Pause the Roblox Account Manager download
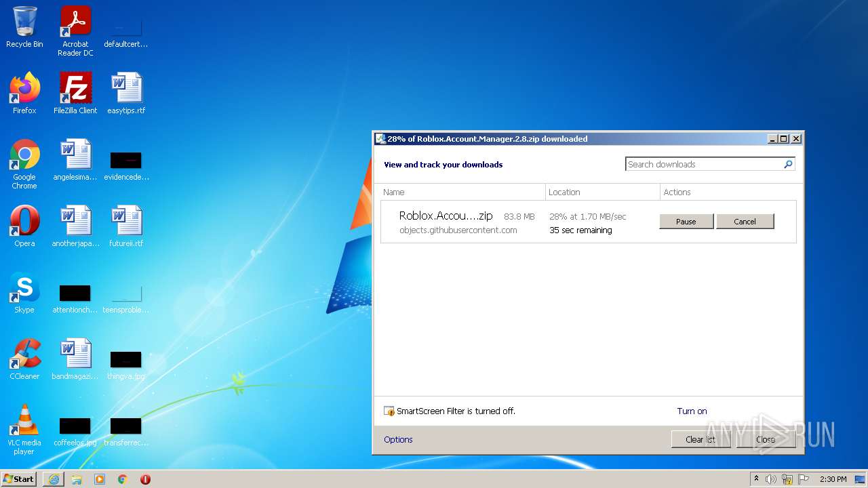 point(686,222)
